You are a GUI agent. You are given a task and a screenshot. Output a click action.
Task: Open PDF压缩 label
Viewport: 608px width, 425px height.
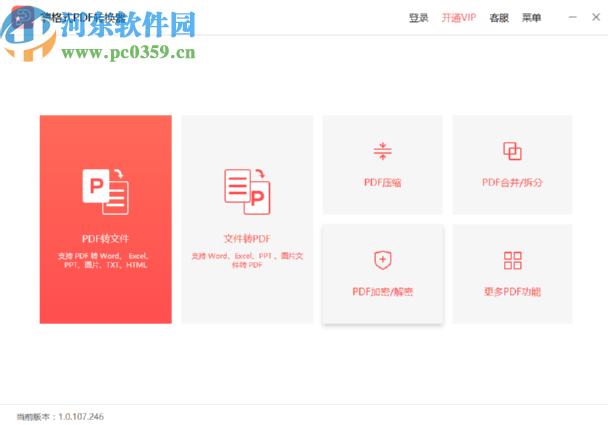(382, 183)
